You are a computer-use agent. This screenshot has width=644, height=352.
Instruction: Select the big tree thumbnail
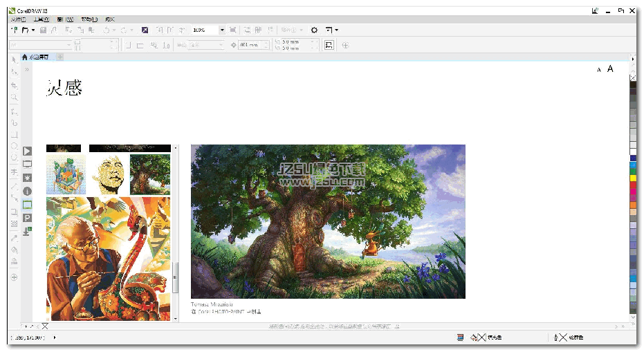pos(150,174)
